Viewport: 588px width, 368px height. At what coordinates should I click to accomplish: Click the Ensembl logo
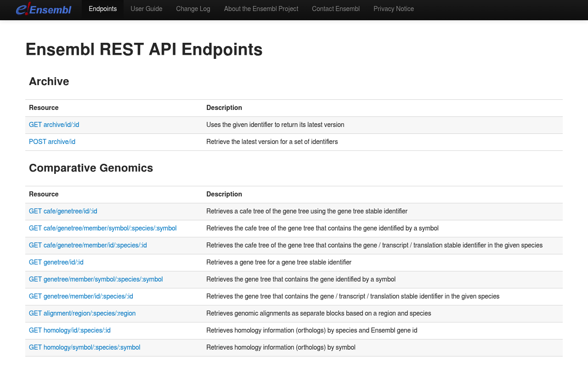(44, 9)
